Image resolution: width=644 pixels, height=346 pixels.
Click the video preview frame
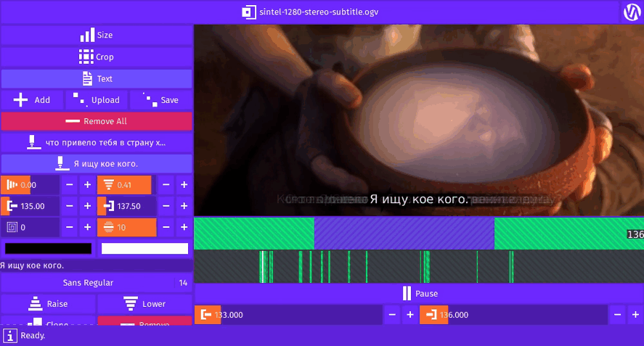click(x=419, y=120)
